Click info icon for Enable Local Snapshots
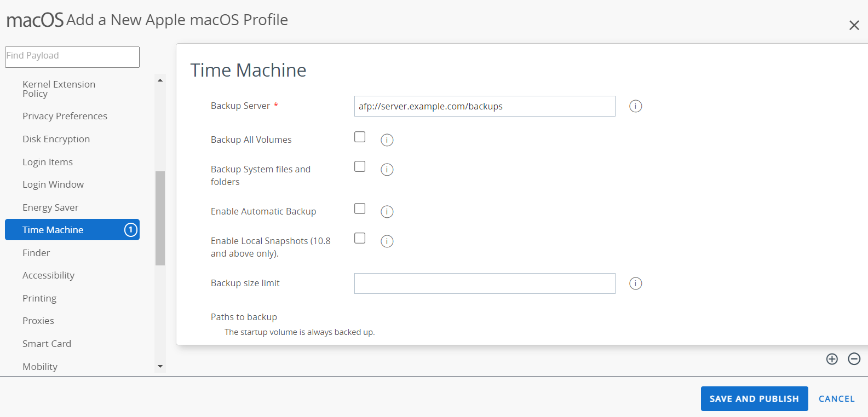The height and width of the screenshot is (417, 868). pyautogui.click(x=387, y=241)
